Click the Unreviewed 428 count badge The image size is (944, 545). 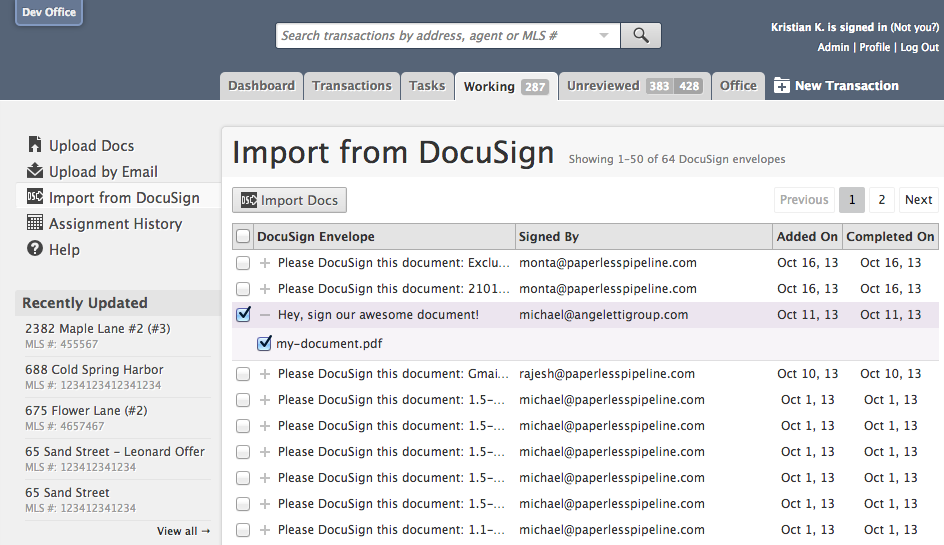point(689,86)
